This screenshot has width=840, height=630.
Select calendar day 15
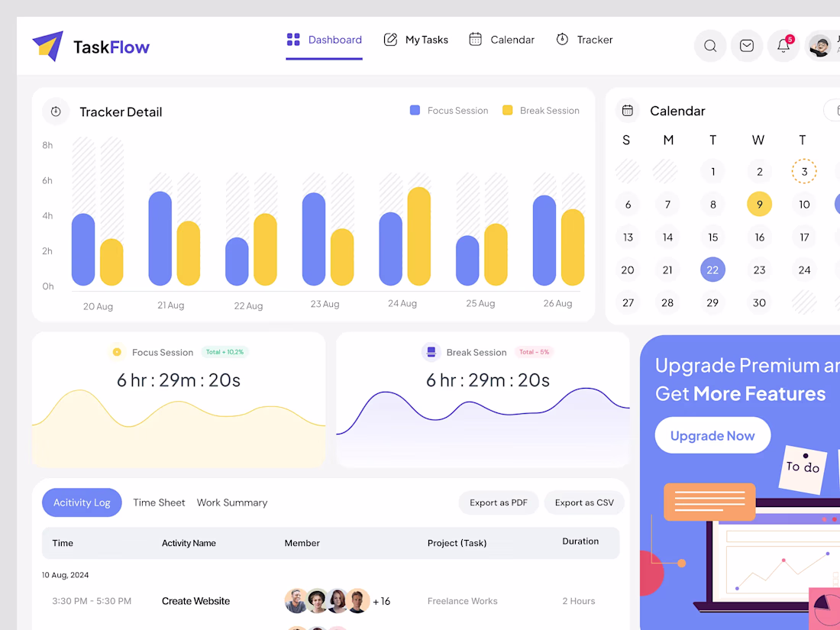pyautogui.click(x=712, y=237)
